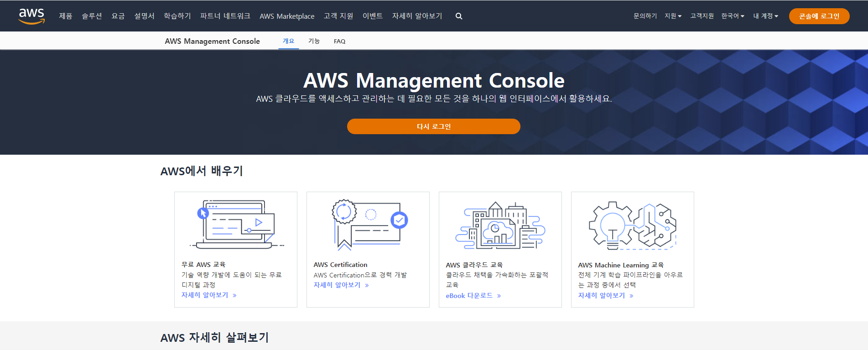The height and width of the screenshot is (350, 868).
Task: Open the 요금 menu
Action: click(x=118, y=16)
